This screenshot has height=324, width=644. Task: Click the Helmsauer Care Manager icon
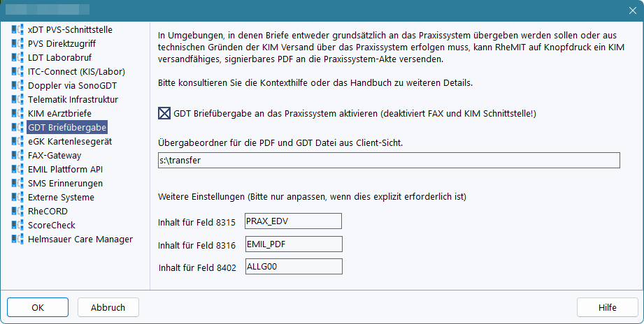coord(17,240)
